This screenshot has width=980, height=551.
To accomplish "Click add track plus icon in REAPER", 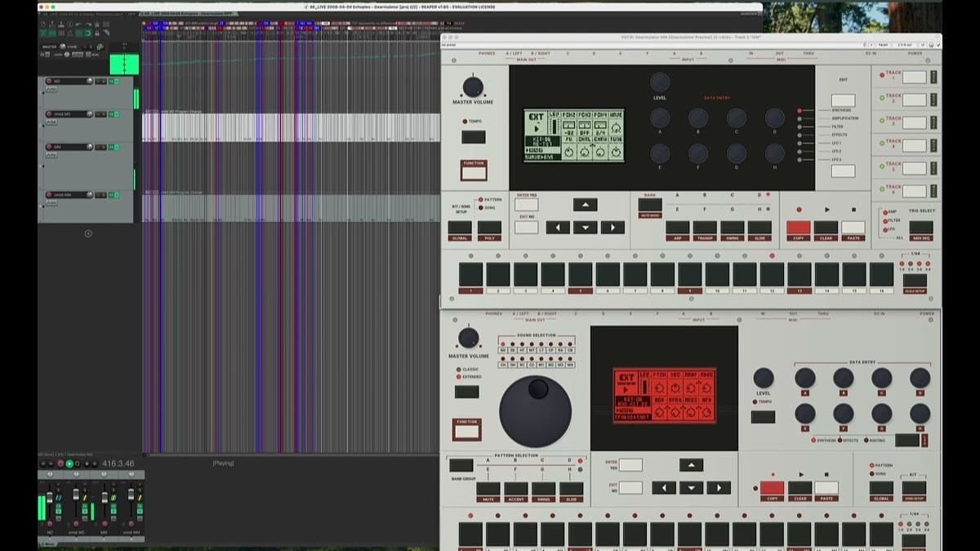I will tap(88, 233).
